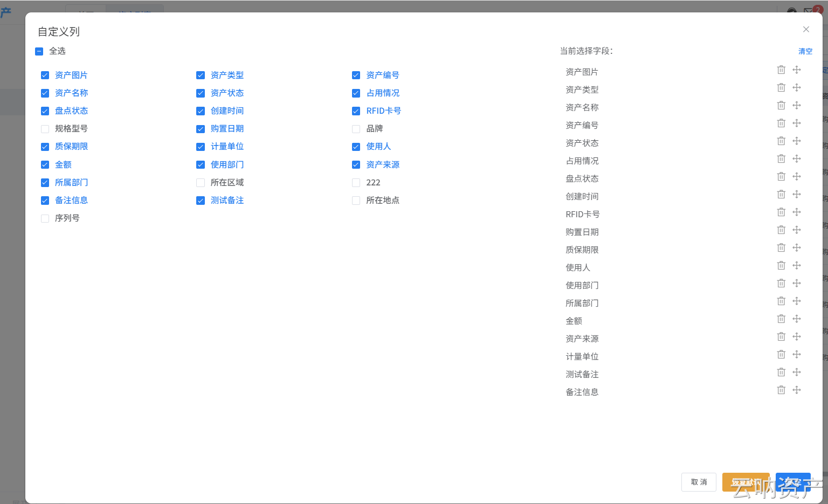Close the 自定义列 dialog
This screenshot has height=504, width=828.
(806, 29)
